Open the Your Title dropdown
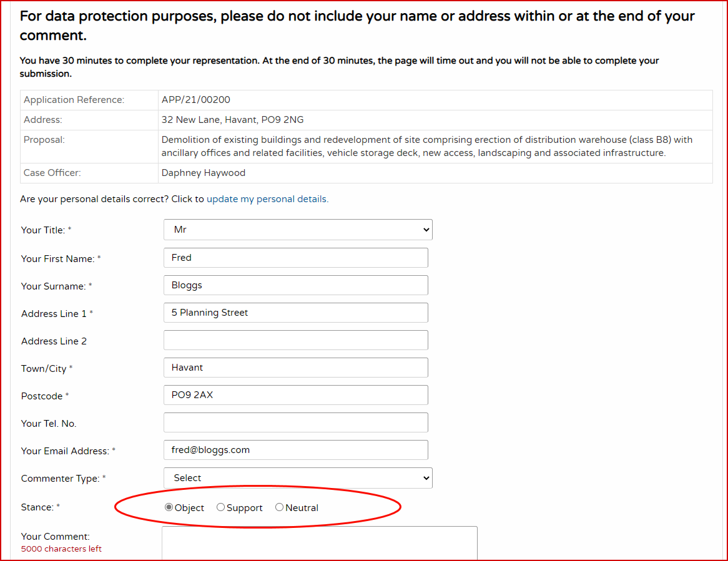Viewport: 728px width, 561px height. 298,230
